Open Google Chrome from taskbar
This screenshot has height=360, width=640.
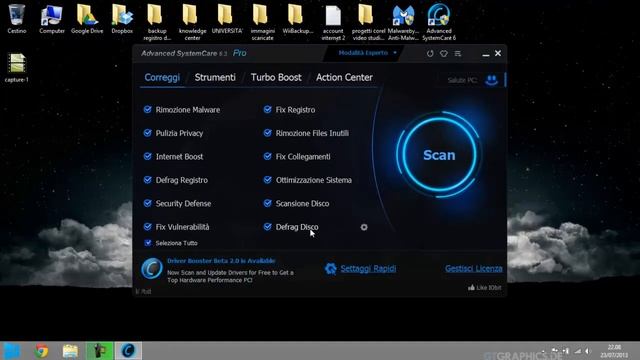click(x=41, y=351)
